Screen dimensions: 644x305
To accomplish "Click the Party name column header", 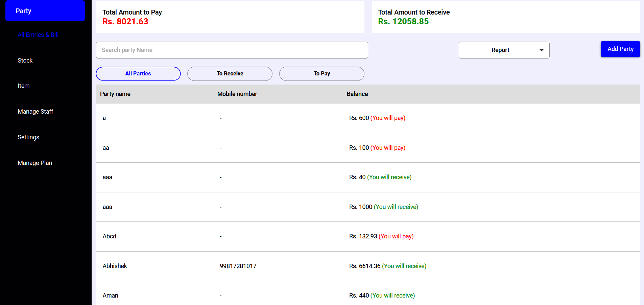I will pyautogui.click(x=115, y=94).
